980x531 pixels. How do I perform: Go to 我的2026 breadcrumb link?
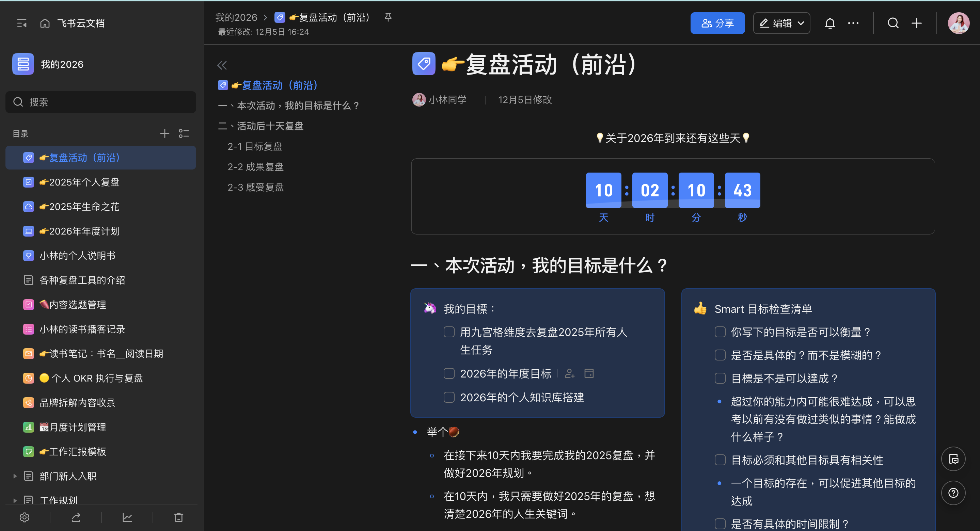coord(236,17)
